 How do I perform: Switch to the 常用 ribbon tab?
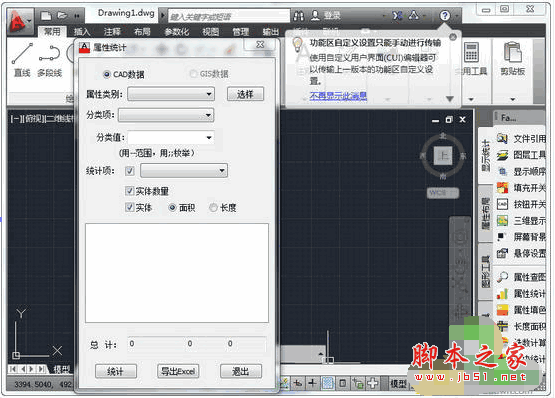coord(52,32)
